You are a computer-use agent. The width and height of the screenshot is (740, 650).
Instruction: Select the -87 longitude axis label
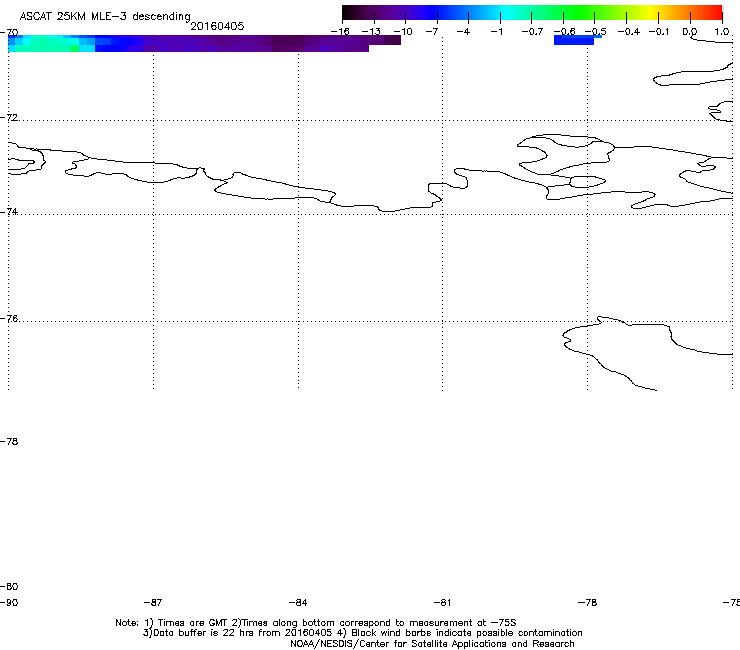click(x=152, y=602)
